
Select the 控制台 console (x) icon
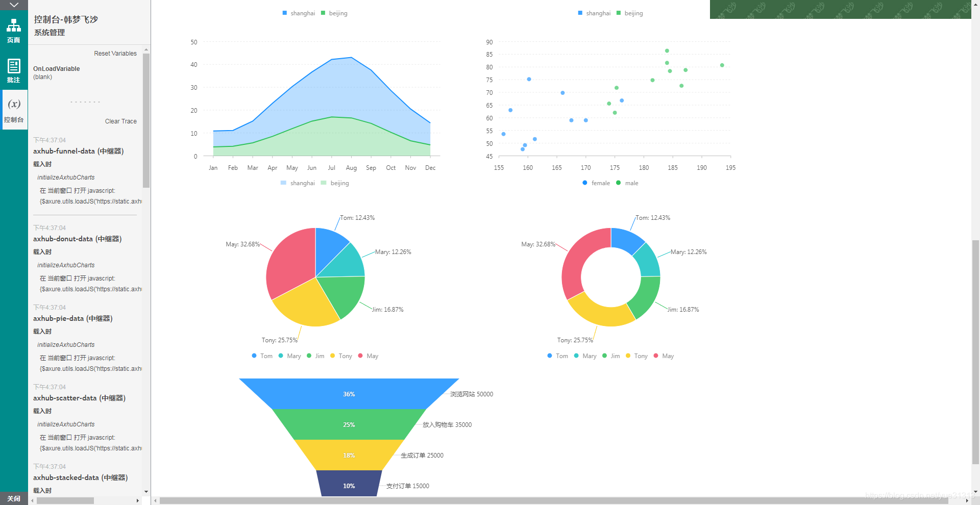click(x=14, y=110)
